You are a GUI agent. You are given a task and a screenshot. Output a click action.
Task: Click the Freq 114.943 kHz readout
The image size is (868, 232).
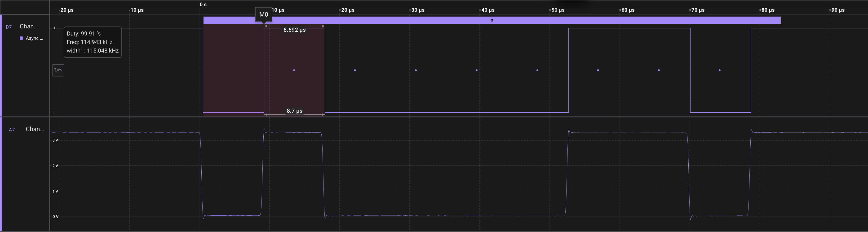coord(90,42)
